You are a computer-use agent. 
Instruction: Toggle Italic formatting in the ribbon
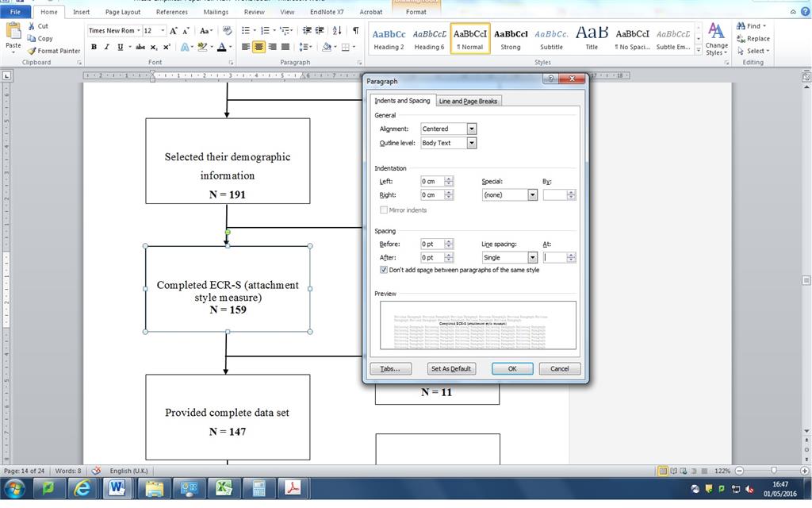click(x=107, y=47)
